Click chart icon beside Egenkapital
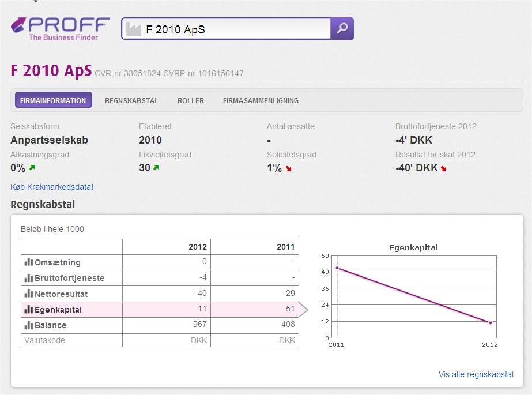This screenshot has width=532, height=395. [x=28, y=310]
